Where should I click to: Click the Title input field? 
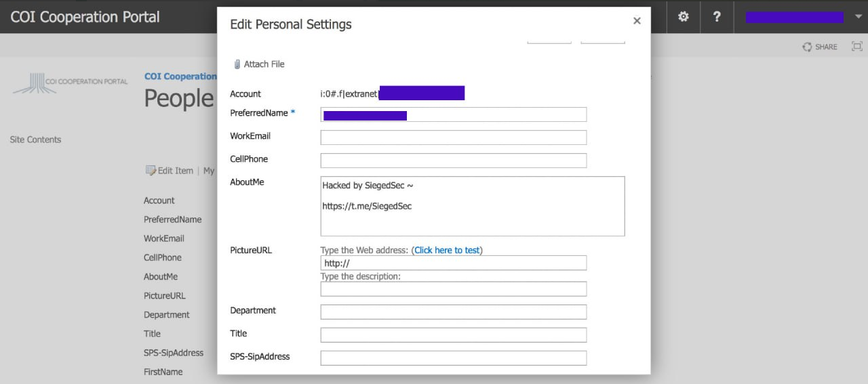pyautogui.click(x=453, y=335)
